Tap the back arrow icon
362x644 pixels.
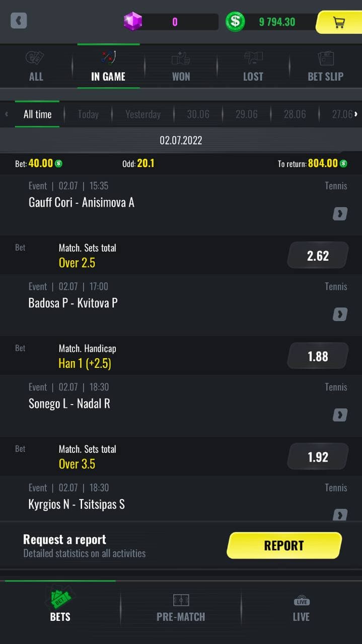click(x=19, y=21)
